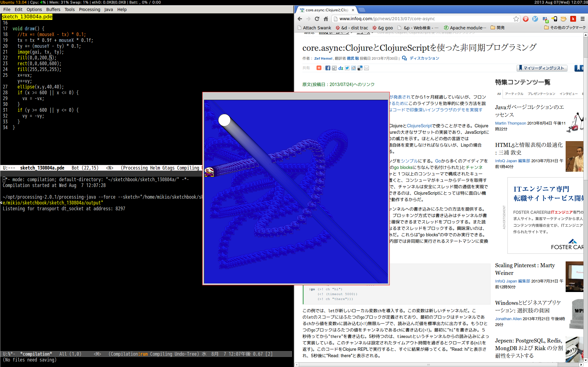Open the original article 原文 link
Image resolution: width=588 pixels, height=367 pixels.
click(338, 84)
